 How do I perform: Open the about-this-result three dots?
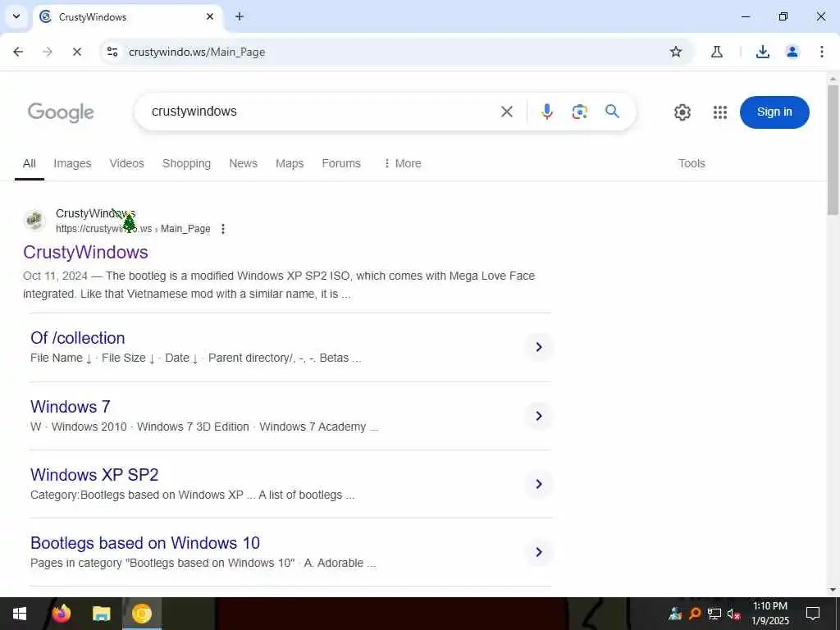(x=223, y=229)
